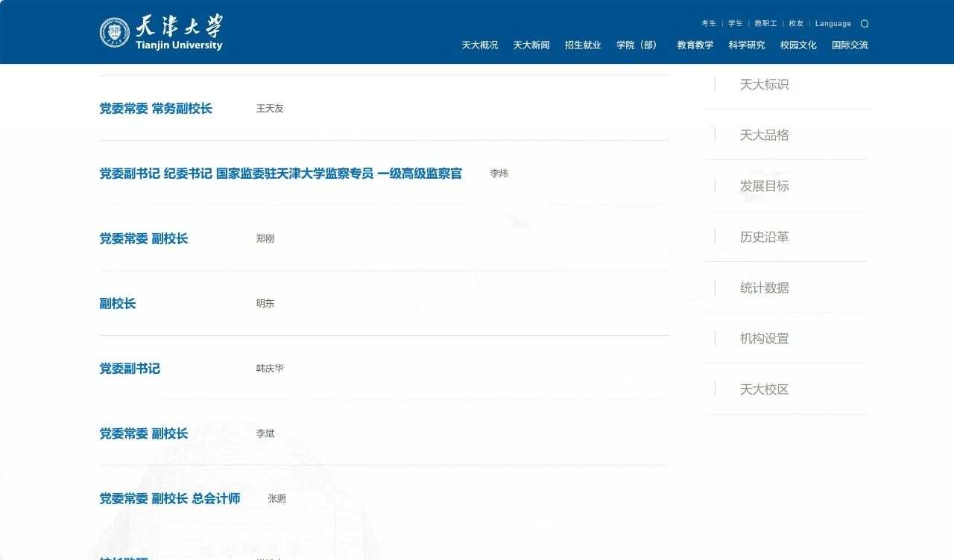Open the 校园文化 navigation menu

(797, 45)
